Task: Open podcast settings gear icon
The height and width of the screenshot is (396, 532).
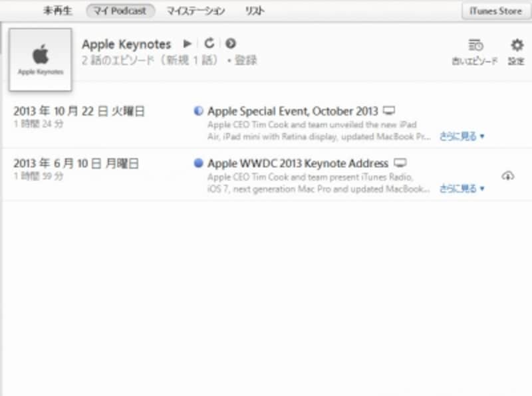Action: [x=517, y=45]
